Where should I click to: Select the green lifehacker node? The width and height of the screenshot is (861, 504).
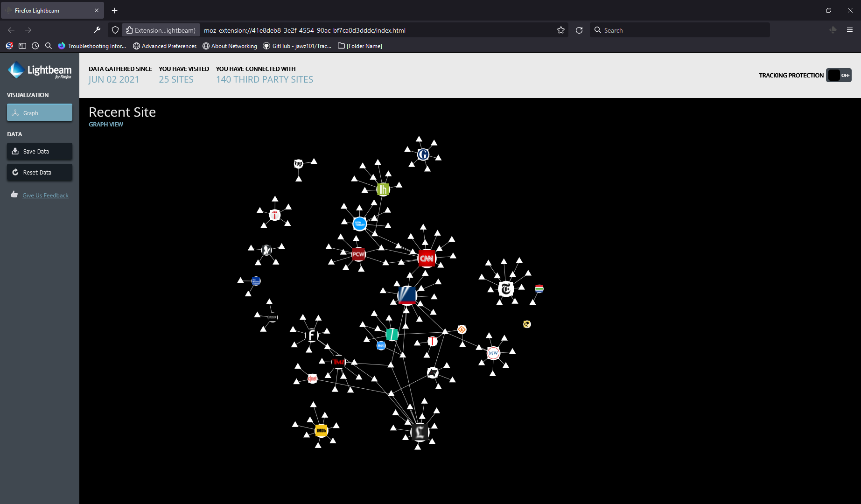point(383,189)
